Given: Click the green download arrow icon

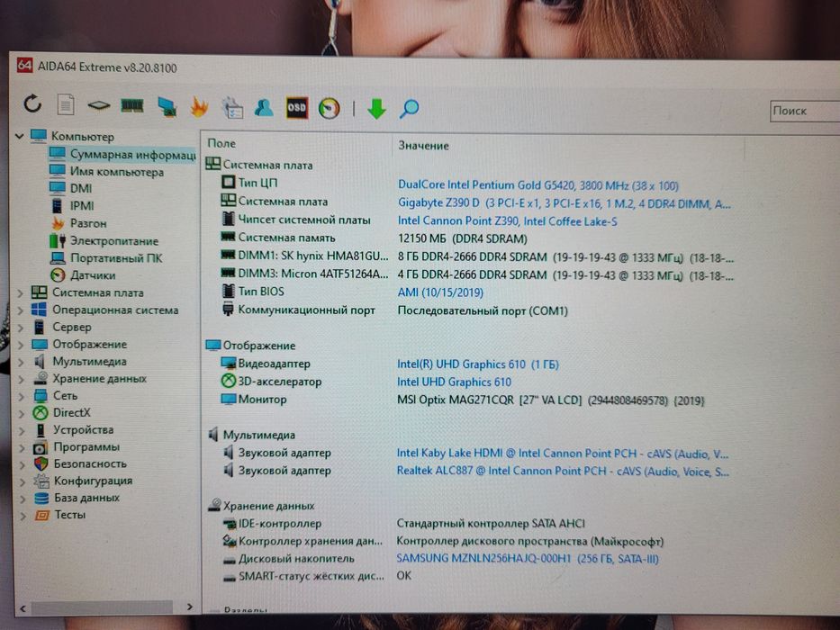Looking at the screenshot, I should [x=376, y=109].
